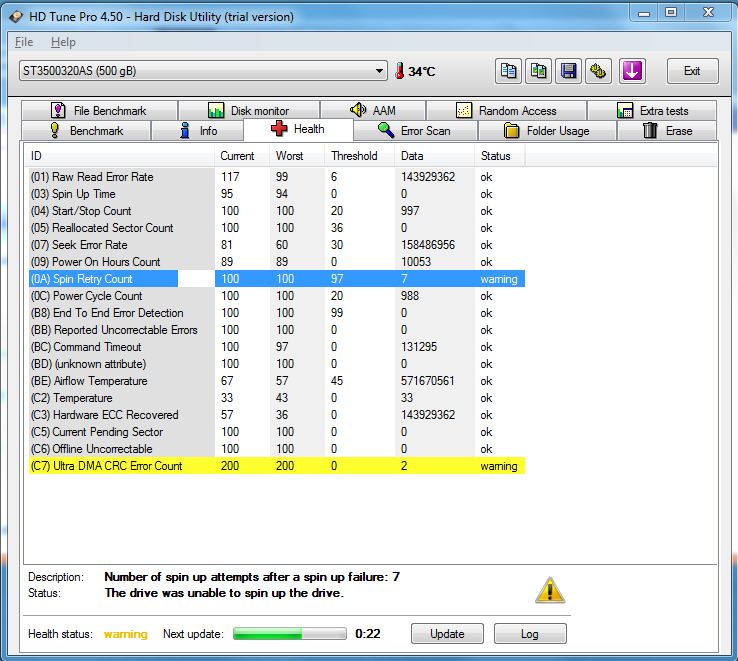Switch to the Disk monitor tab
Screen dimensions: 738x661
point(249,111)
